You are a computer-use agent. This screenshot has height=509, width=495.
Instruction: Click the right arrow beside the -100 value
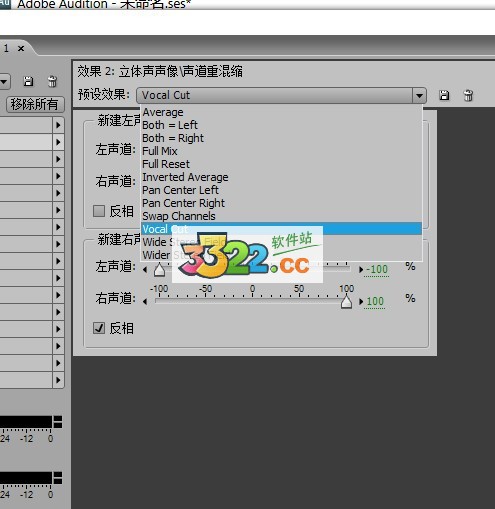coord(361,270)
